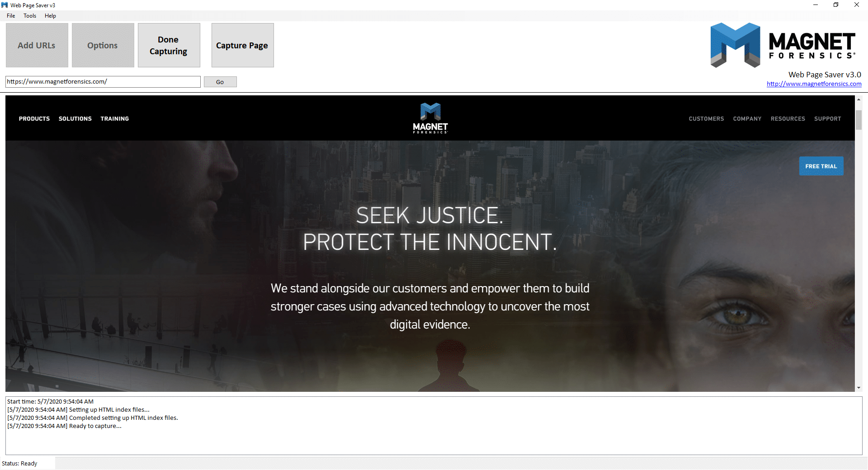Click the browser scrollbar up arrow

click(x=859, y=99)
